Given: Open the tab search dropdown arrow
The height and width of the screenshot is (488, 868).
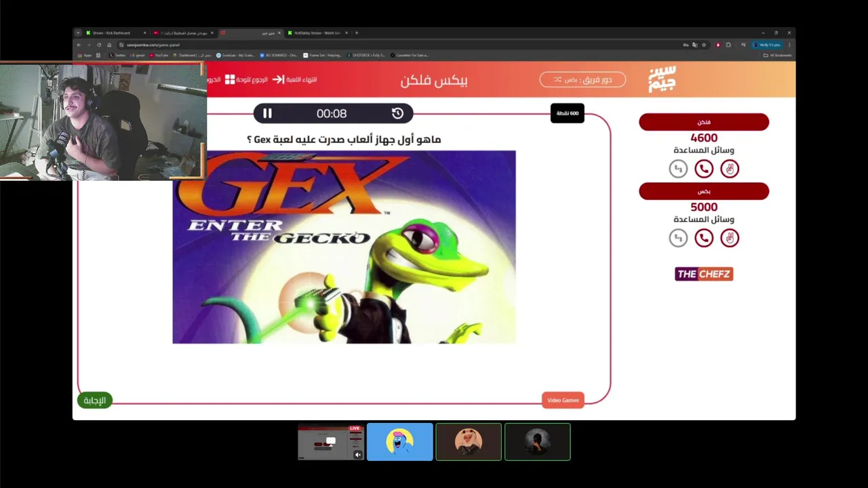Looking at the screenshot, I should [x=78, y=33].
